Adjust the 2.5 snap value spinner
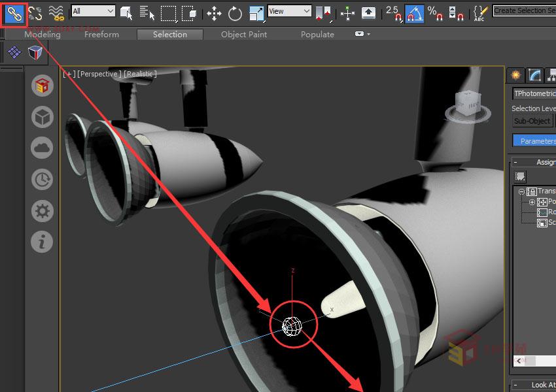 point(392,8)
